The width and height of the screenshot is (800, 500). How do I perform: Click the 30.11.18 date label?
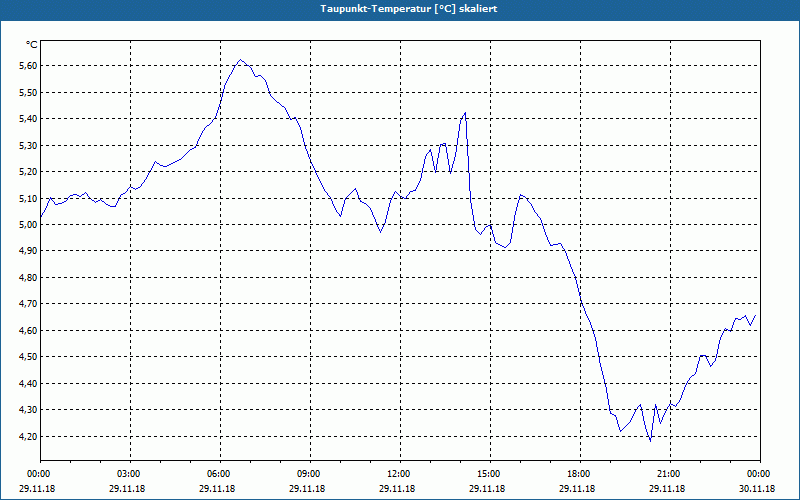tap(757, 489)
